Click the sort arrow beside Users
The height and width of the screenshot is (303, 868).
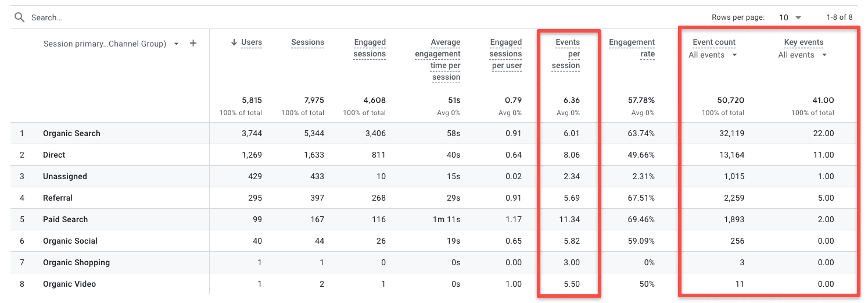click(234, 42)
